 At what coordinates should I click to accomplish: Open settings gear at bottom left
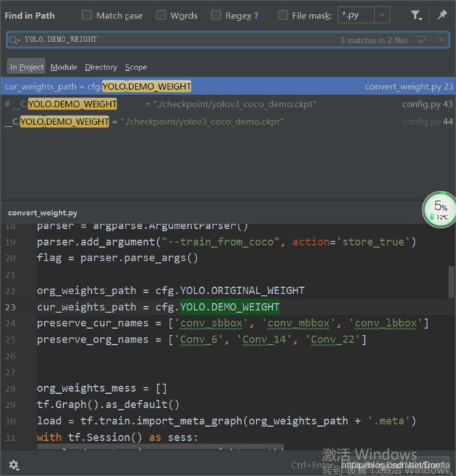coord(13,465)
